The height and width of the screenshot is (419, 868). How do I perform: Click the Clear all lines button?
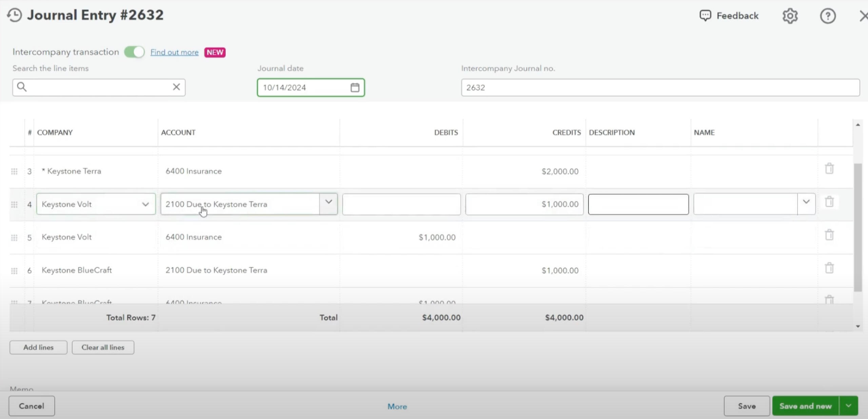[x=103, y=348]
